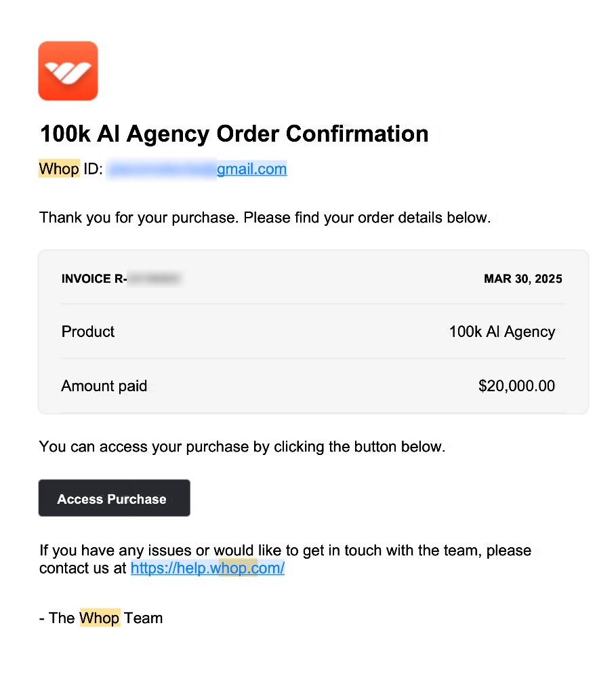616x676 pixels.
Task: Click the https://help.whop.com/ support link
Action: (x=207, y=568)
